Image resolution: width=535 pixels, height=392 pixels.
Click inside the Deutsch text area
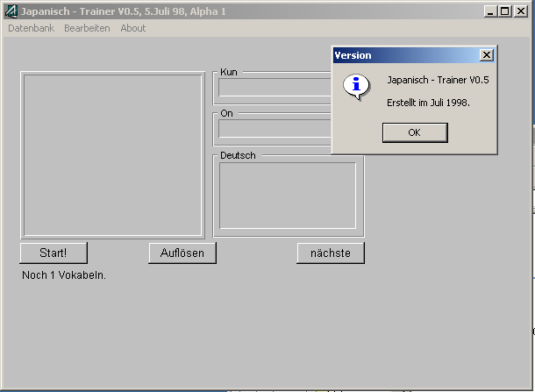tap(288, 195)
